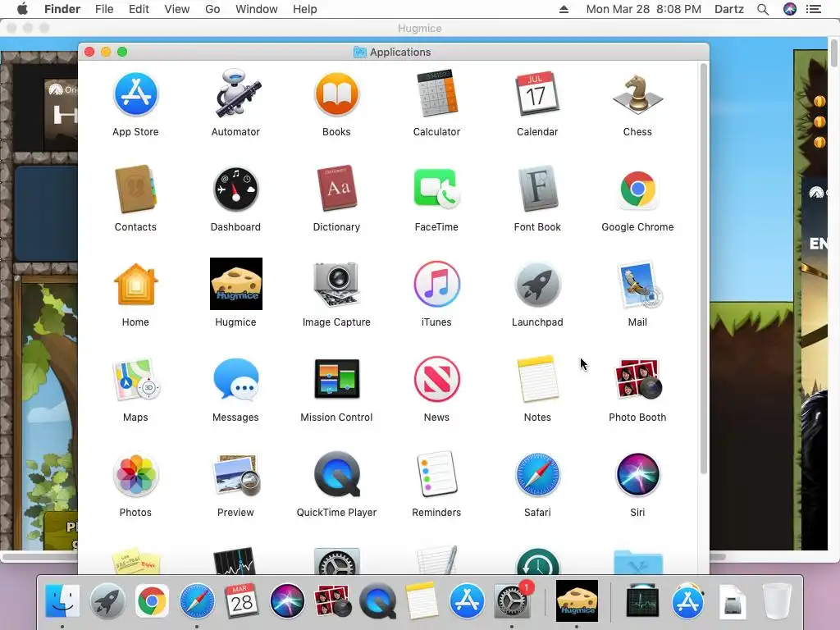Select the Preview application icon
This screenshot has width=840, height=630.
coord(237,475)
